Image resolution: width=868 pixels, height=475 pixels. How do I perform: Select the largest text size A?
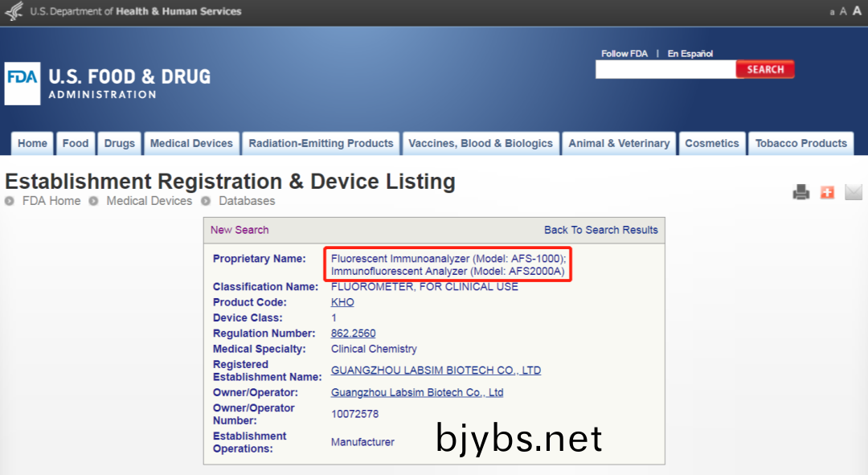tap(857, 11)
